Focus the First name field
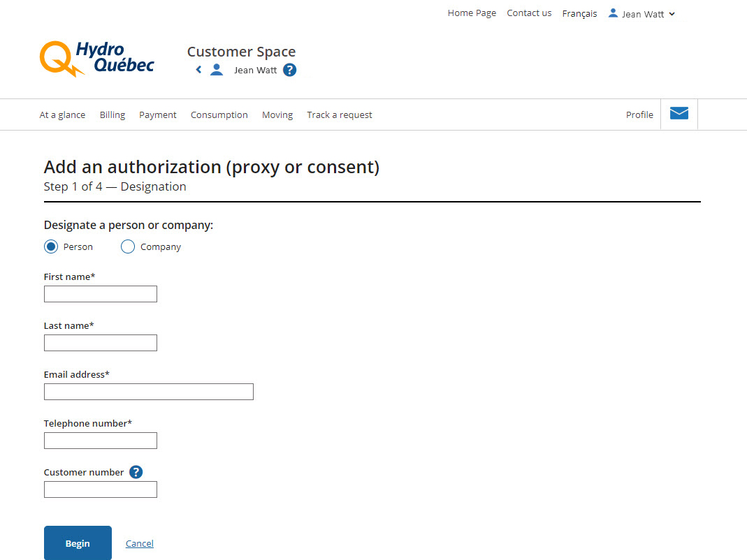Image resolution: width=747 pixels, height=560 pixels. point(101,294)
